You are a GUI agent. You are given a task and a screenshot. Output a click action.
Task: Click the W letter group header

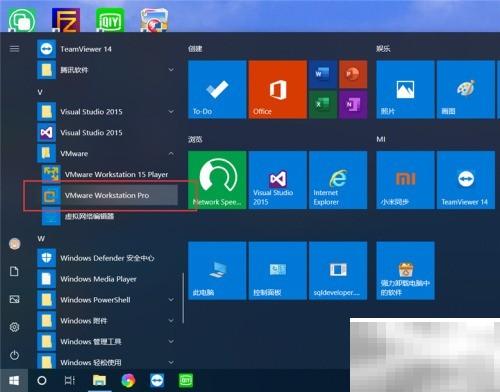[x=41, y=239]
